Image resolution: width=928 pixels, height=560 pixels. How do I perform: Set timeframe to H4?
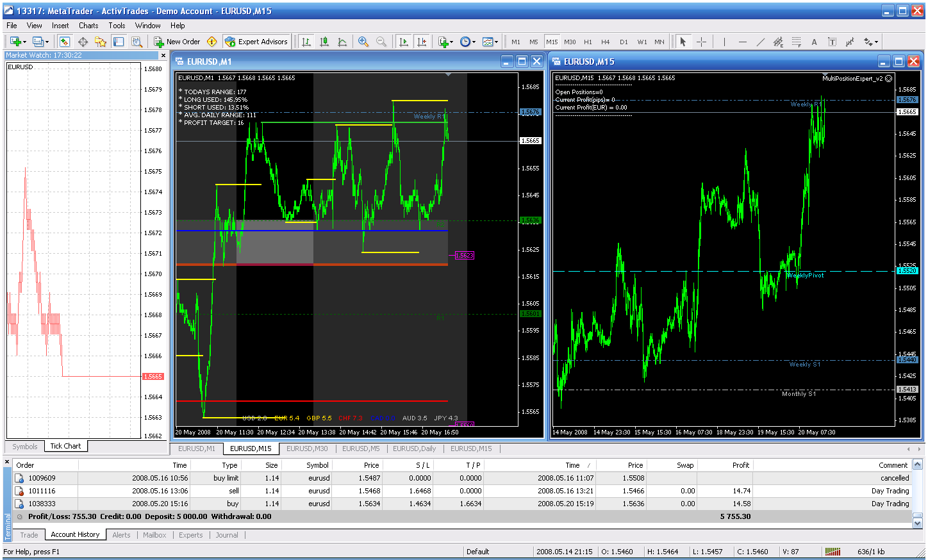tap(606, 42)
